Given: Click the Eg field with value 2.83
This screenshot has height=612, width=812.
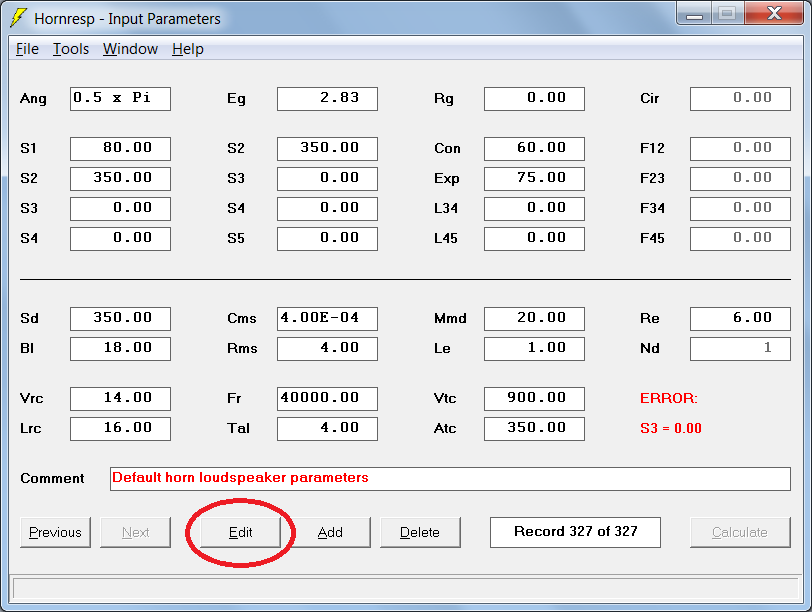Looking at the screenshot, I should tap(327, 99).
